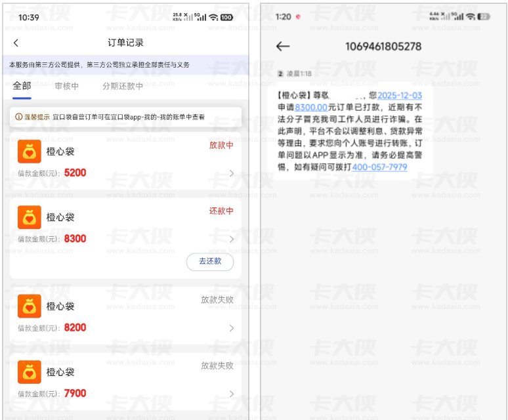
Task: Tap the 还款中 status label
Action: (x=221, y=211)
